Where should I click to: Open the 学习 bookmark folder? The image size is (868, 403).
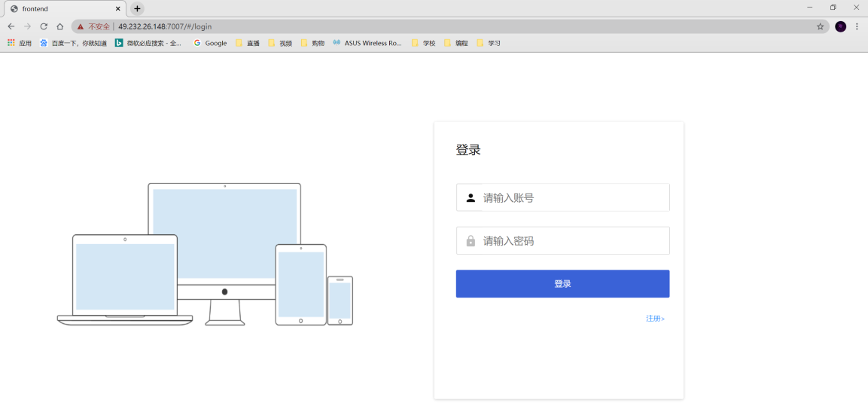click(x=489, y=43)
